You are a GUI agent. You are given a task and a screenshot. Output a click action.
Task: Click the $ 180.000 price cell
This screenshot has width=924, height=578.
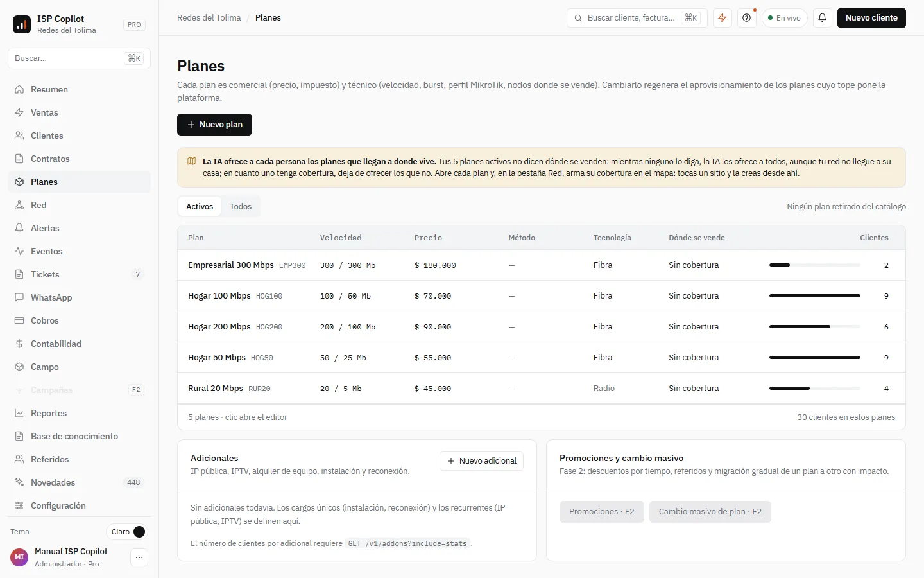point(435,265)
